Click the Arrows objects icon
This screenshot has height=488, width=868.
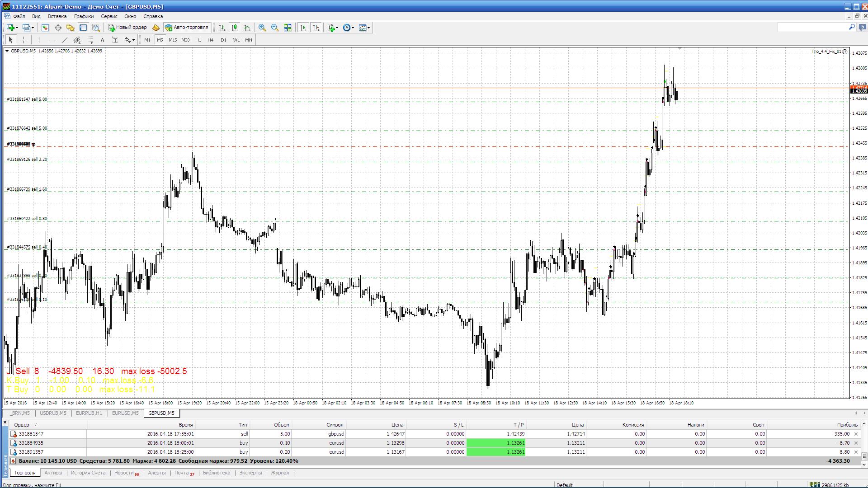click(127, 40)
